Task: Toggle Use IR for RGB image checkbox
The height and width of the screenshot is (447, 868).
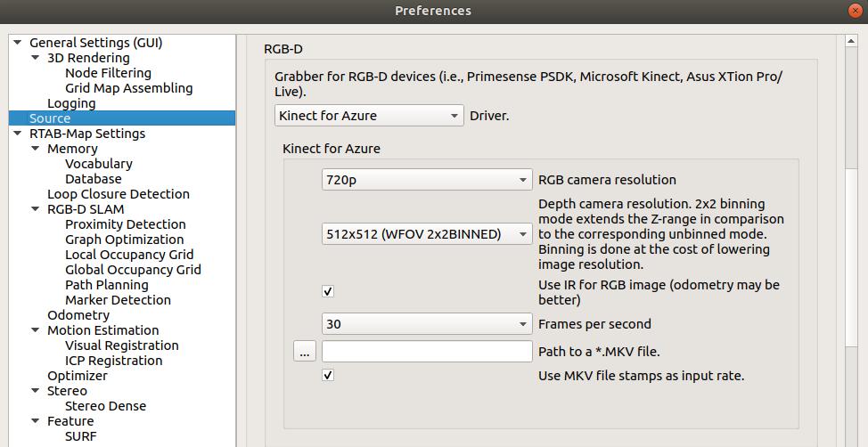Action: coord(328,292)
